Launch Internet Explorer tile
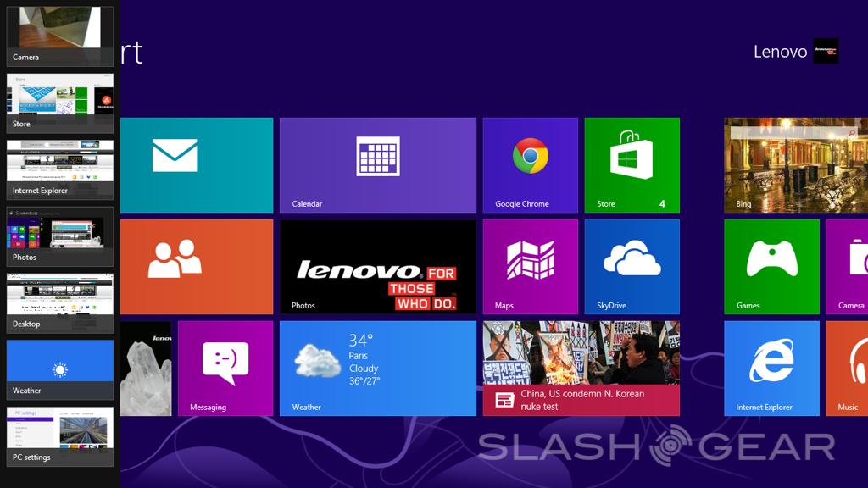The width and height of the screenshot is (868, 488). click(771, 368)
